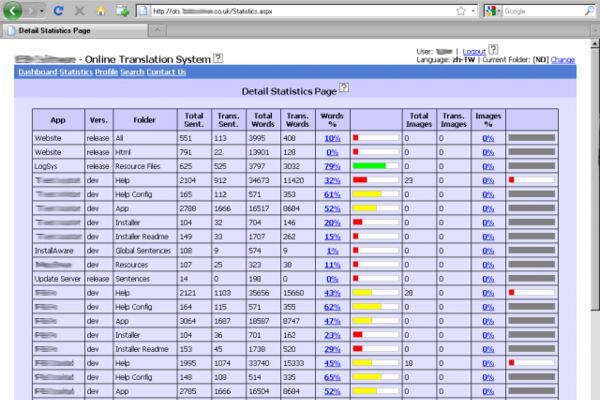The width and height of the screenshot is (600, 400).
Task: Click the yellow progress bar beside 61%
Action: pyautogui.click(x=376, y=194)
